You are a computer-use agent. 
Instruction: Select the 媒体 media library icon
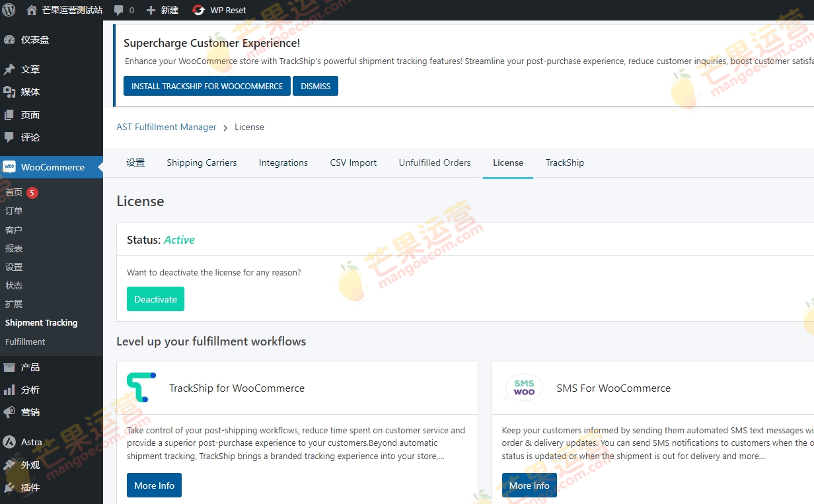click(9, 91)
